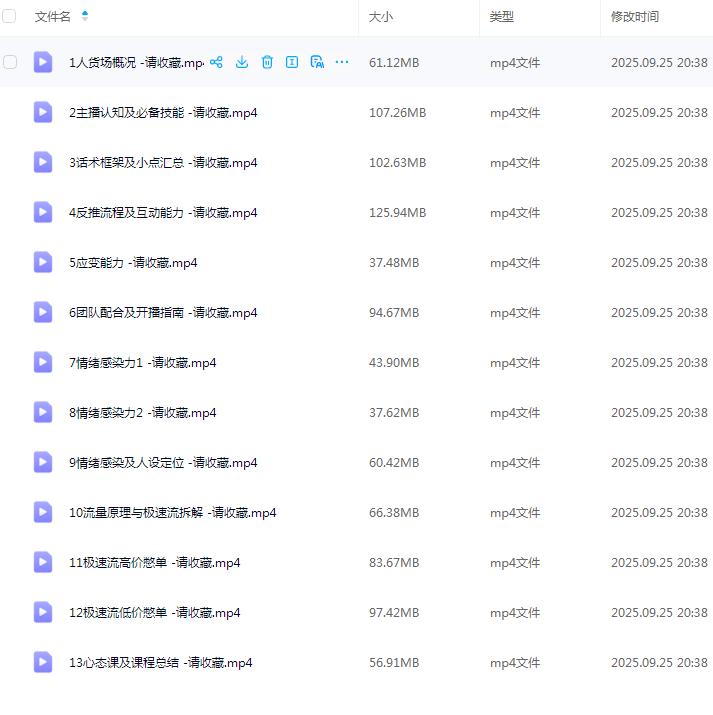Screen dimensions: 713x715
Task: Open file 8情绪感染力2 -请收藏.mp4
Action: pyautogui.click(x=143, y=413)
